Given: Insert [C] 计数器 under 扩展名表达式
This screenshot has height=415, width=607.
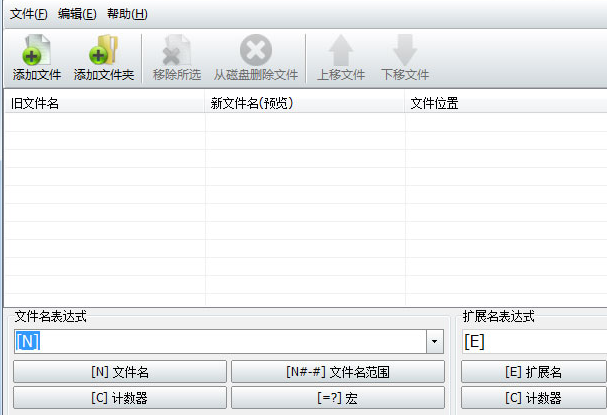Looking at the screenshot, I should (534, 398).
